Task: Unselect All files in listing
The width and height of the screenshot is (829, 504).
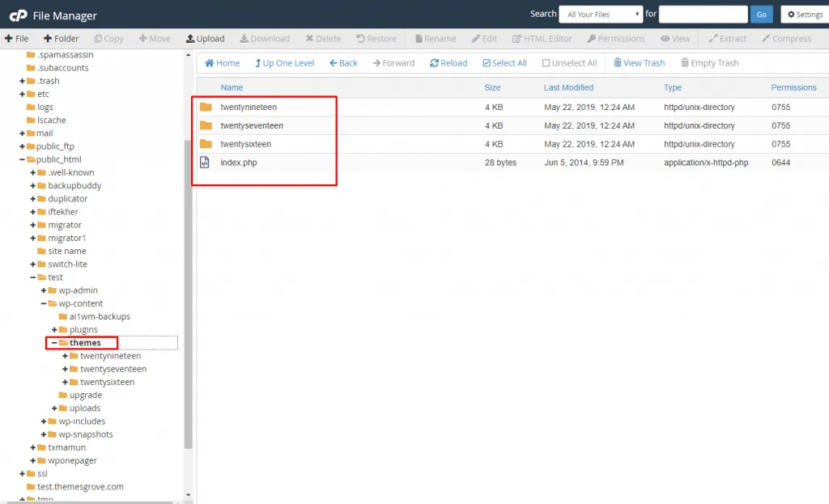Action: click(569, 63)
